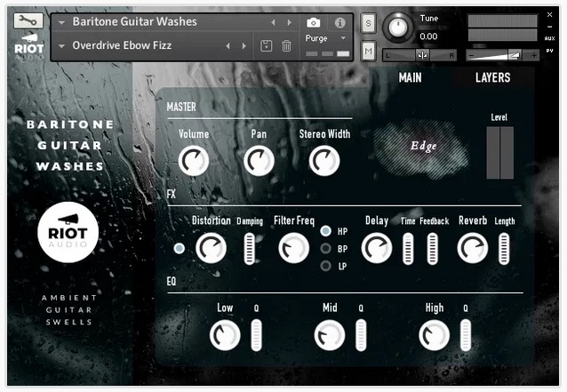Open the info icon in header
This screenshot has width=567, height=392.
click(339, 23)
